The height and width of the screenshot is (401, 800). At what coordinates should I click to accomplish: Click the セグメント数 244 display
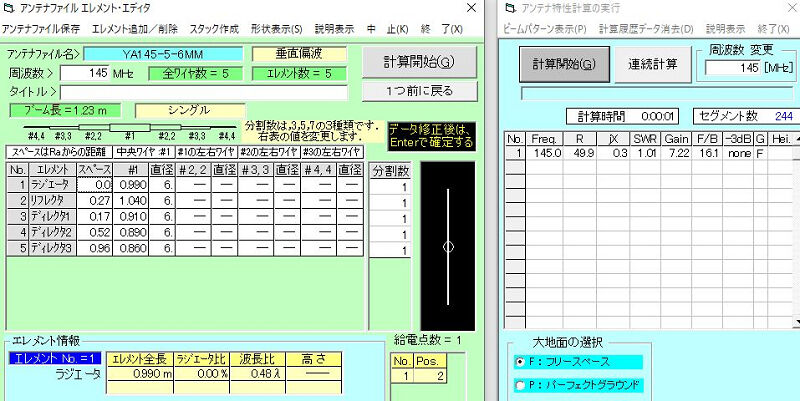pos(746,116)
